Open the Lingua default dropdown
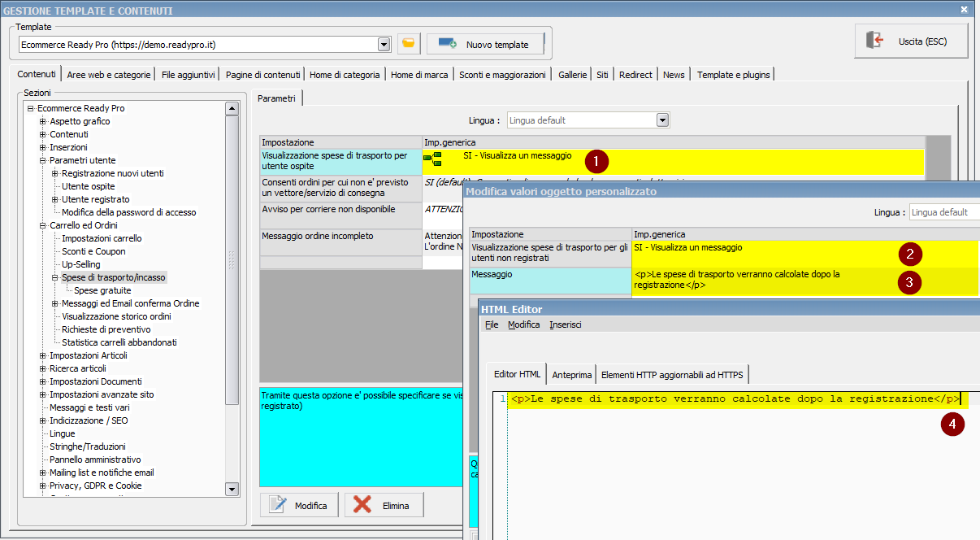The width and height of the screenshot is (980, 540). (662, 120)
